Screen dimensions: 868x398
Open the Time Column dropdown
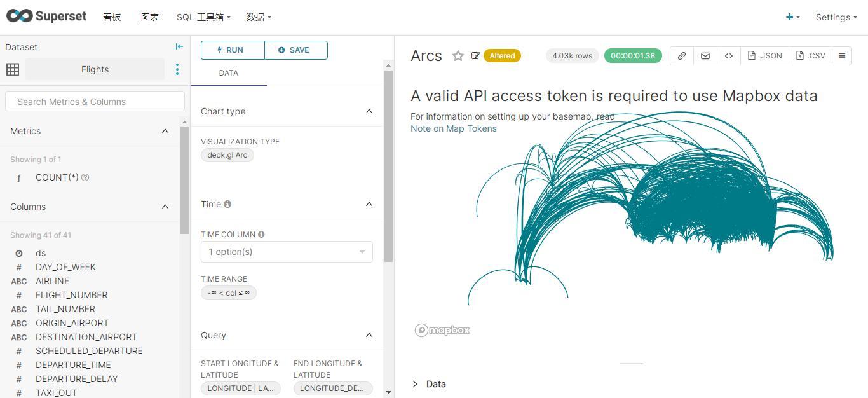(287, 252)
